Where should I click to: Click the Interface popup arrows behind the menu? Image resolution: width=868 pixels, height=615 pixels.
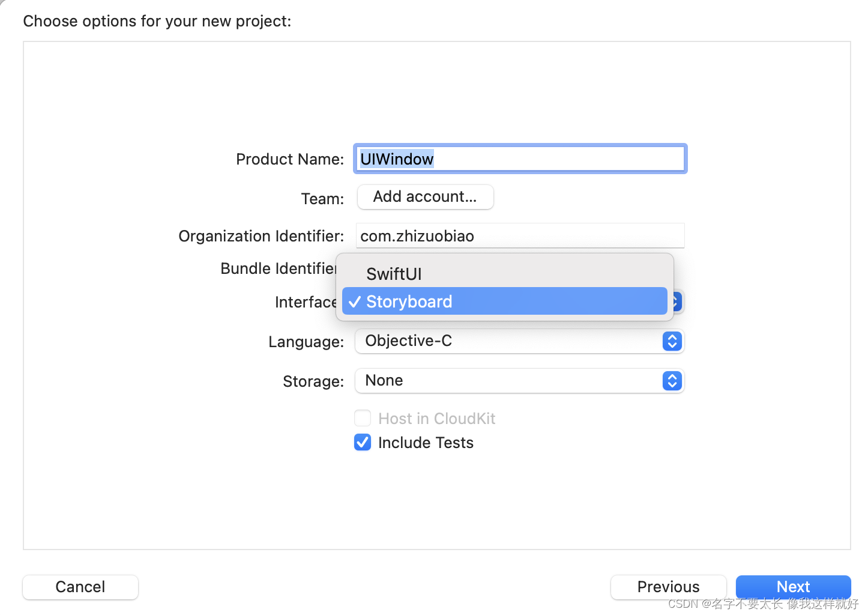pyautogui.click(x=678, y=301)
